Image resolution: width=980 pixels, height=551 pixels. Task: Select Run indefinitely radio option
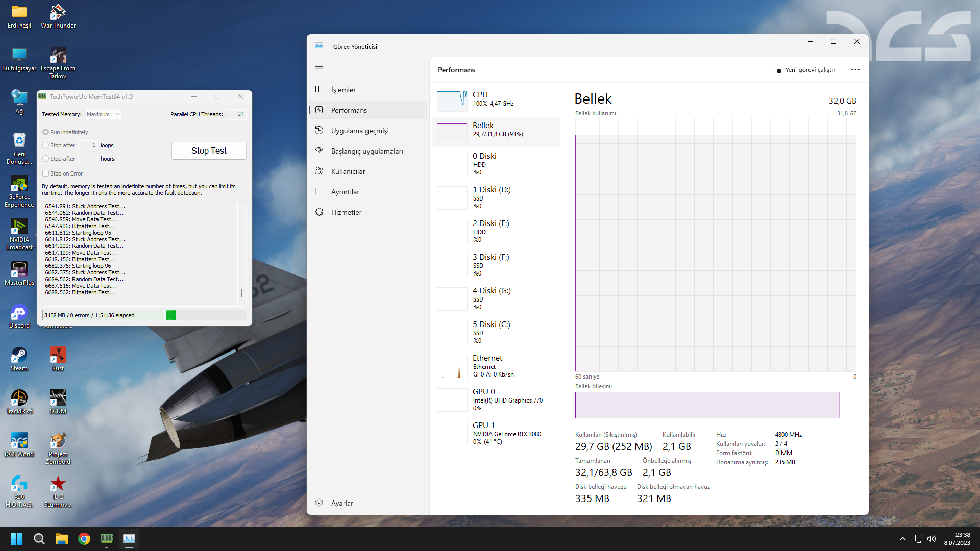[45, 132]
